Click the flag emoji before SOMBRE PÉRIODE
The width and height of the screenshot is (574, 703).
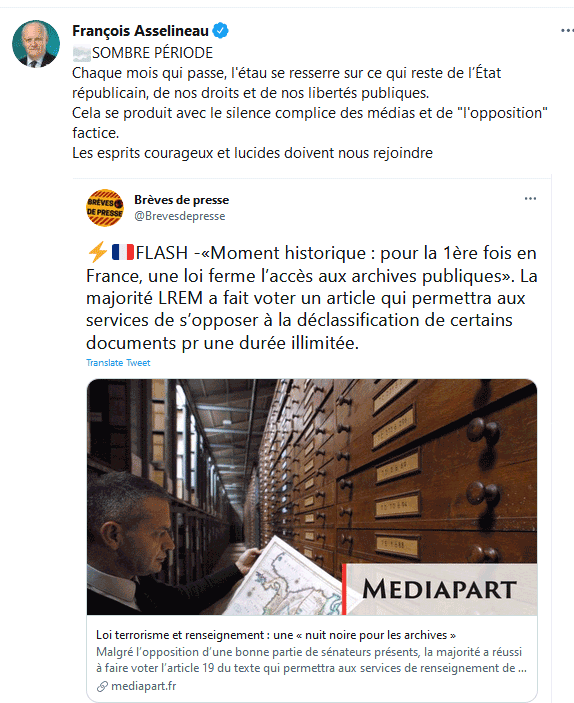[x=82, y=53]
